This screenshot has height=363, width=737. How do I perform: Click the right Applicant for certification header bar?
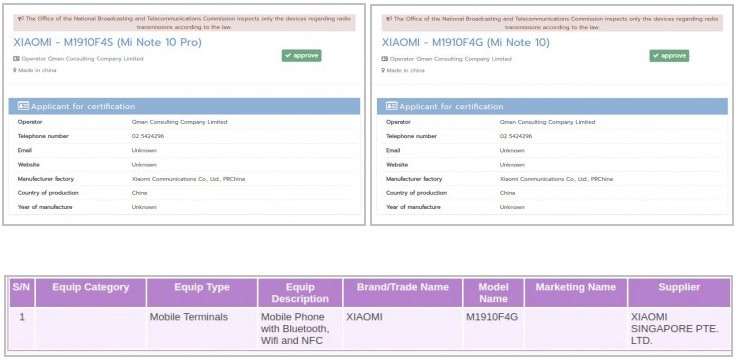click(x=552, y=106)
